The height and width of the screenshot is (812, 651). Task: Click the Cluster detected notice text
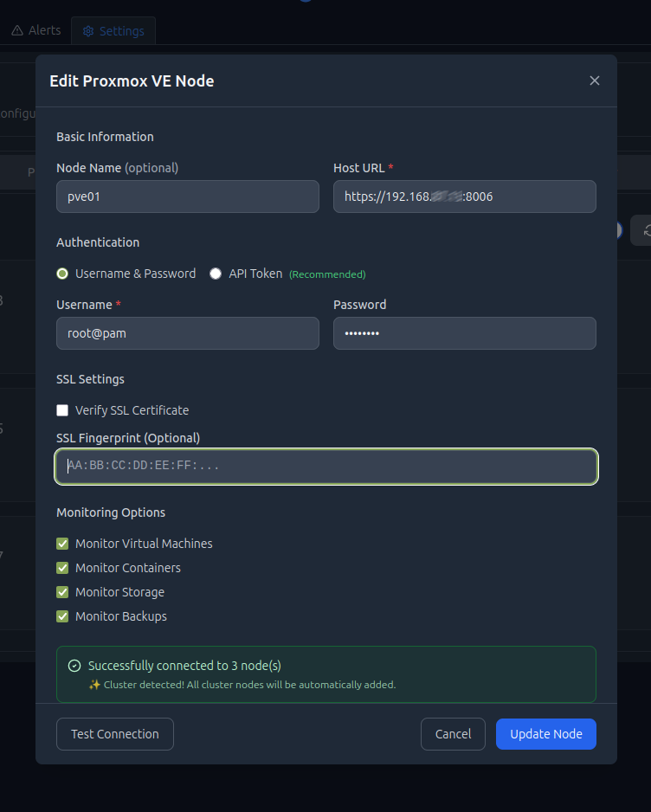point(242,685)
